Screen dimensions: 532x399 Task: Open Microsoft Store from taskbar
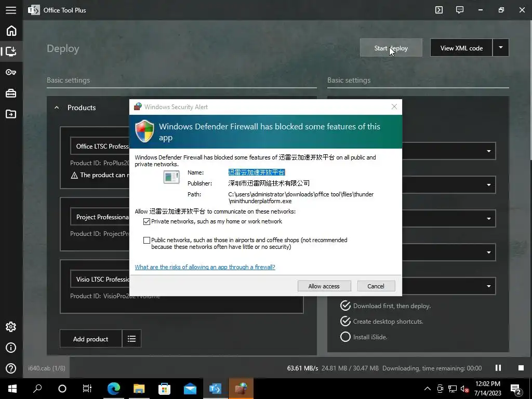click(x=164, y=389)
